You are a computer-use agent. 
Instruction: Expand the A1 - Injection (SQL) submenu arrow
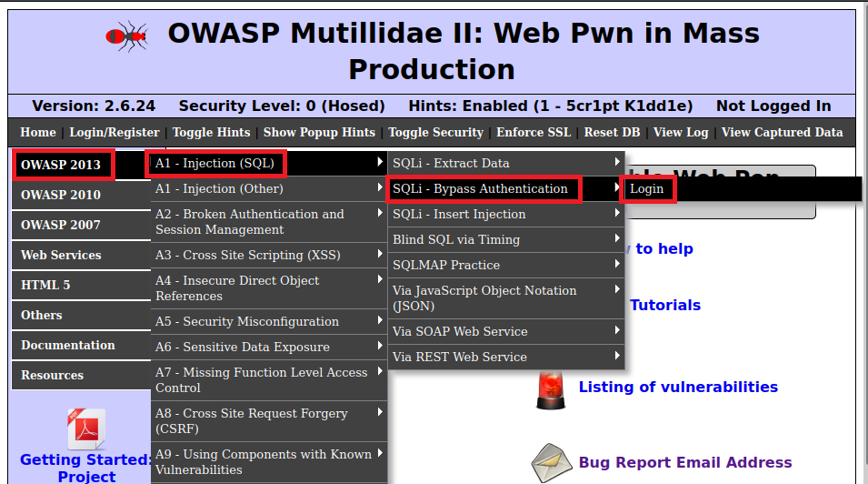pos(380,162)
